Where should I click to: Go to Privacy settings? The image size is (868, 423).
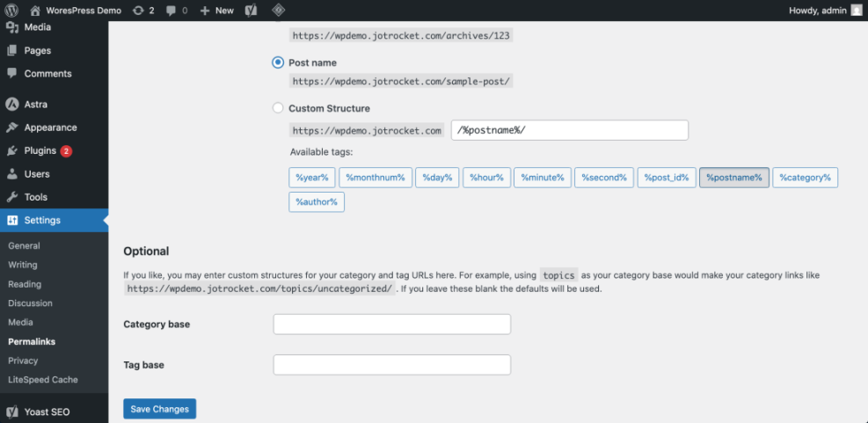pyautogui.click(x=23, y=361)
